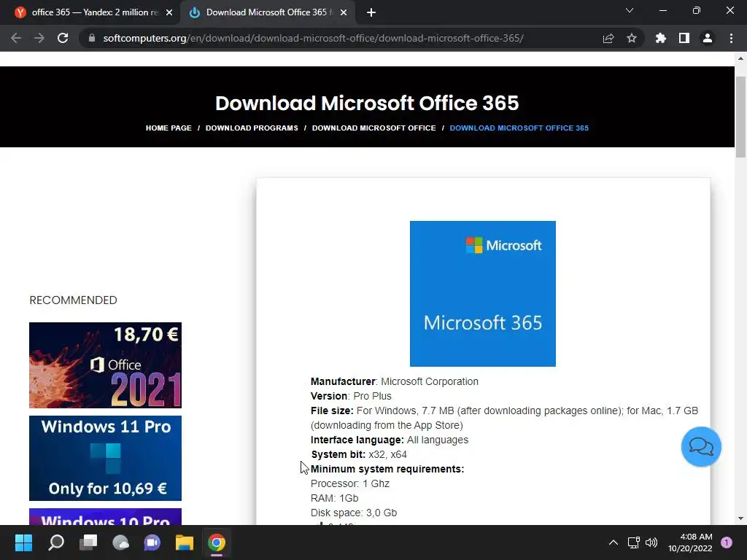Open volume speaker tray icon

pyautogui.click(x=651, y=542)
